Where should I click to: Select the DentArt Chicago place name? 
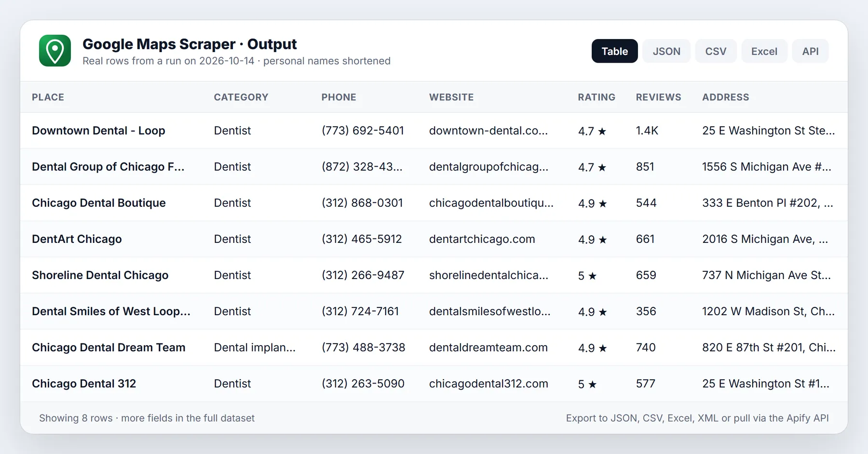click(77, 239)
